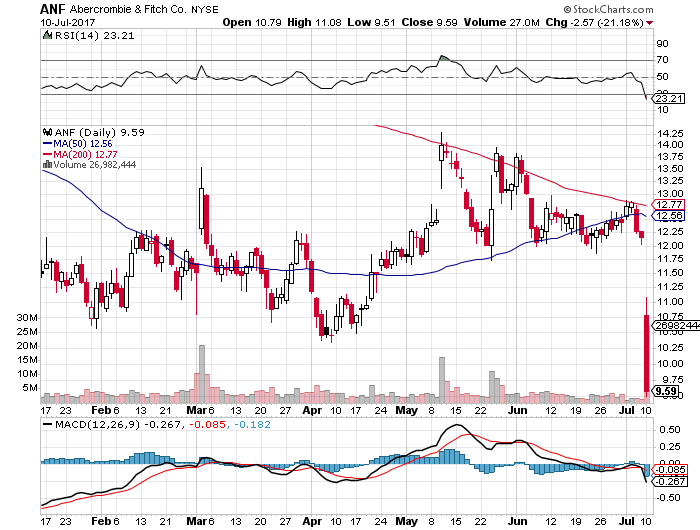Select the red MA(200) legend line swatch
Screen dimensions: 700x530
(x=47, y=154)
